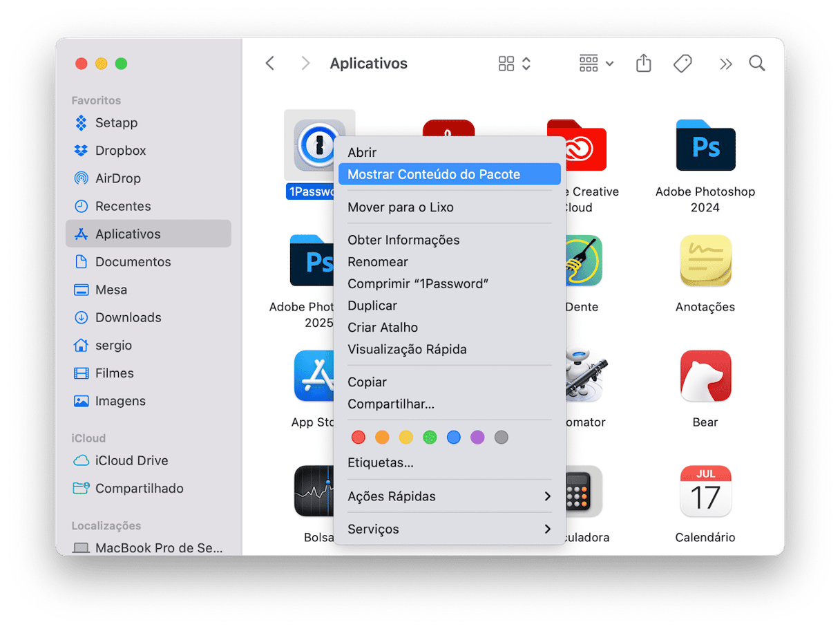The width and height of the screenshot is (840, 629).
Task: Select the Adobe Photoshop 2024 app icon
Action: pos(705,145)
